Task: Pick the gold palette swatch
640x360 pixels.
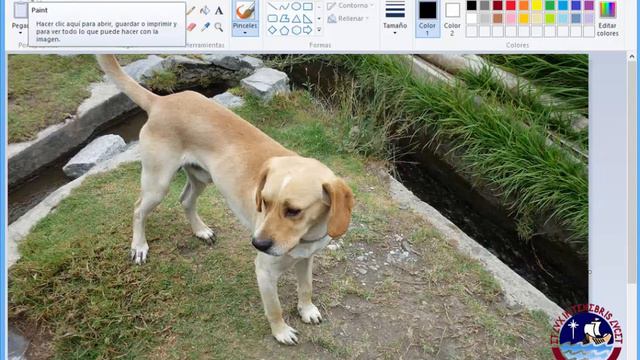Action: 524,18
